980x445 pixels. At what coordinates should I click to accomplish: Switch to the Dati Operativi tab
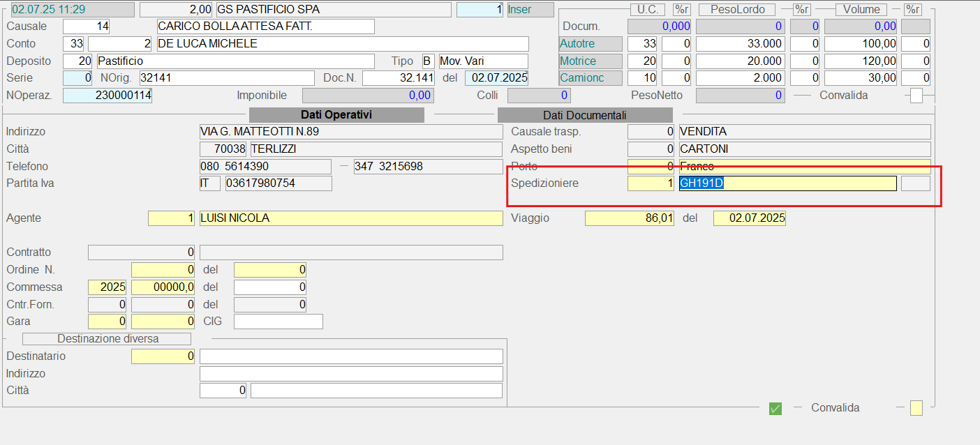click(336, 115)
